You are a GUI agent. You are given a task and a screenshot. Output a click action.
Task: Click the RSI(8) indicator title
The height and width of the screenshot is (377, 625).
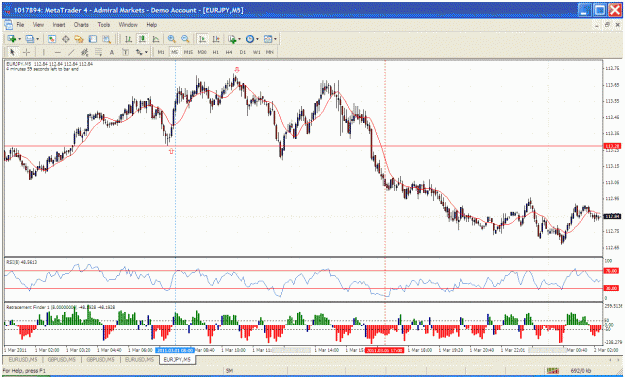[22, 262]
